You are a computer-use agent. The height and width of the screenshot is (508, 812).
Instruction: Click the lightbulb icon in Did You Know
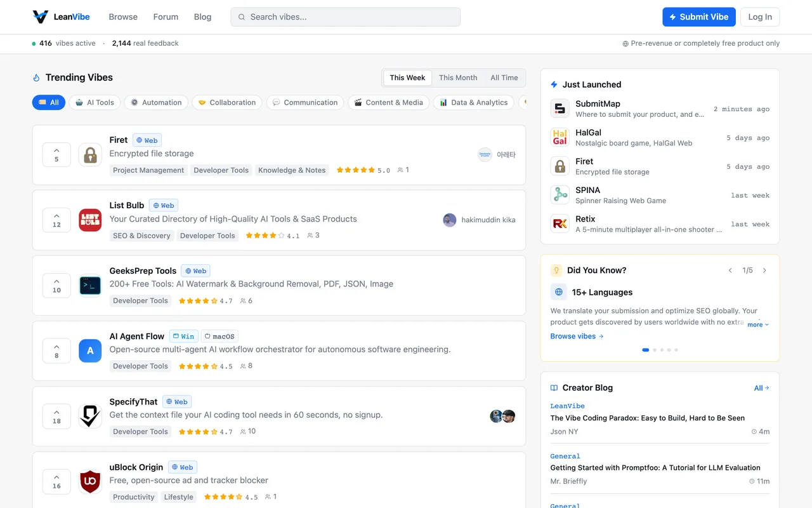click(x=556, y=271)
